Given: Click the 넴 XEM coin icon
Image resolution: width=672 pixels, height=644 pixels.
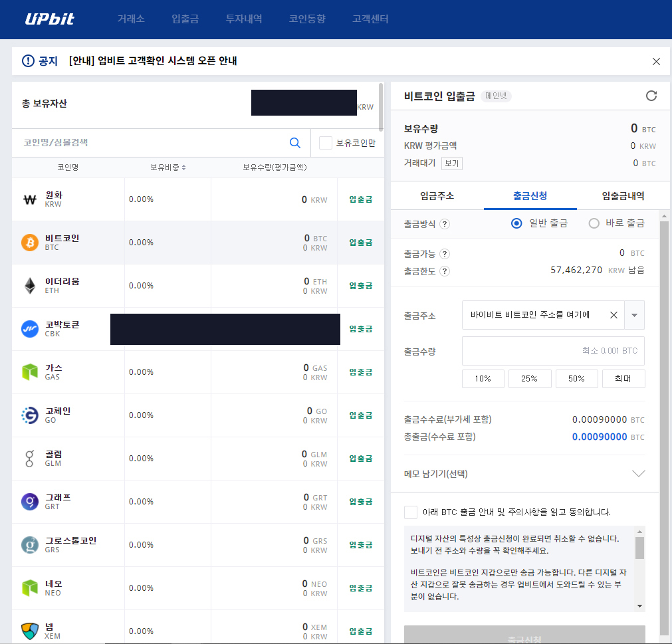Looking at the screenshot, I should [30, 631].
